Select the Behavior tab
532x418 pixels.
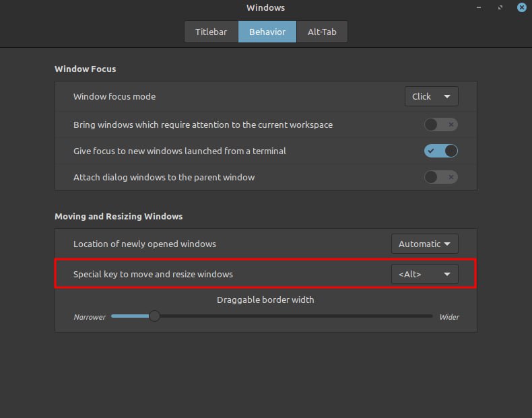[267, 32]
